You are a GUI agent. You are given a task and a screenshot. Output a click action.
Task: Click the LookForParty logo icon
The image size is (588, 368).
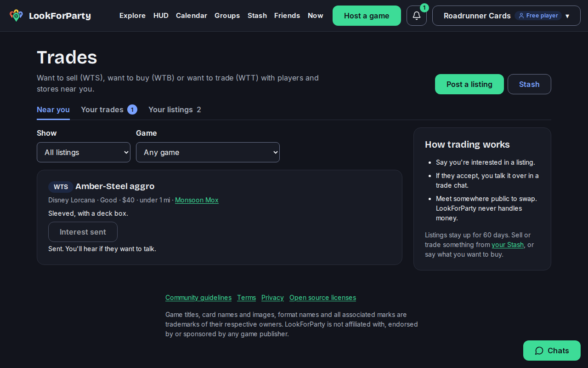(16, 16)
